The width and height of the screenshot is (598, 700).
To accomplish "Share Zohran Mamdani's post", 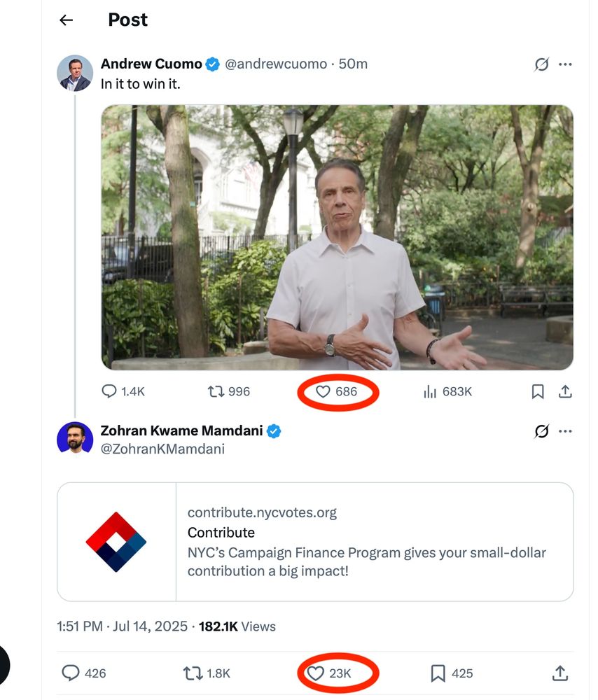I will click(560, 673).
